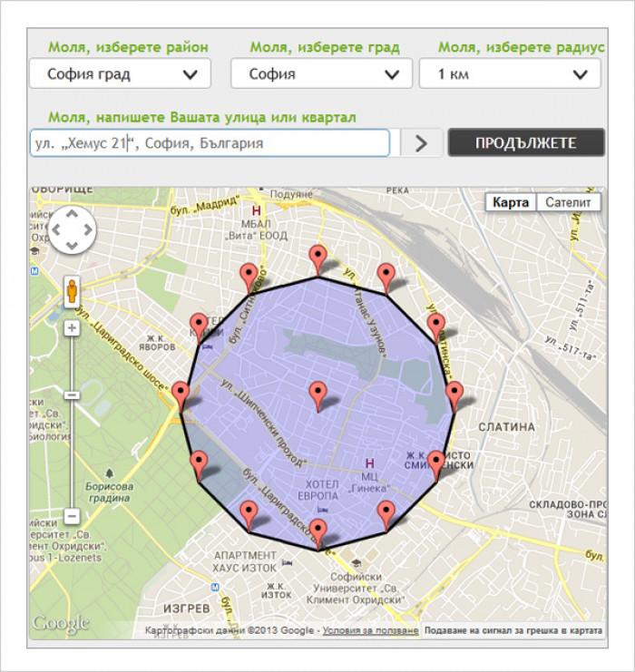Switch to the Карта map view

[511, 202]
